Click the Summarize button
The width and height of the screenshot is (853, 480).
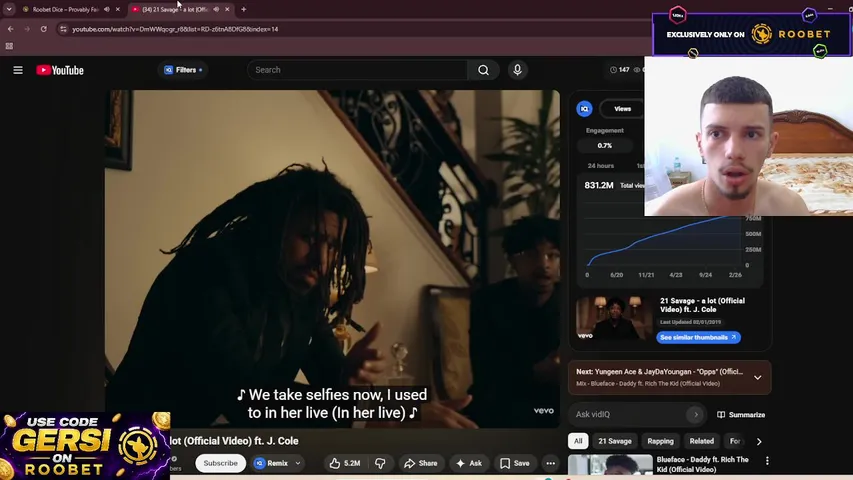[741, 415]
